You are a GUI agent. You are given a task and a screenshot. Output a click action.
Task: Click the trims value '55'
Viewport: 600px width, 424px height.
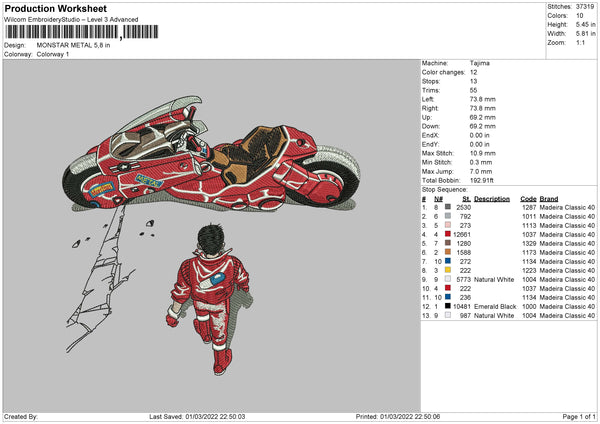click(x=474, y=90)
